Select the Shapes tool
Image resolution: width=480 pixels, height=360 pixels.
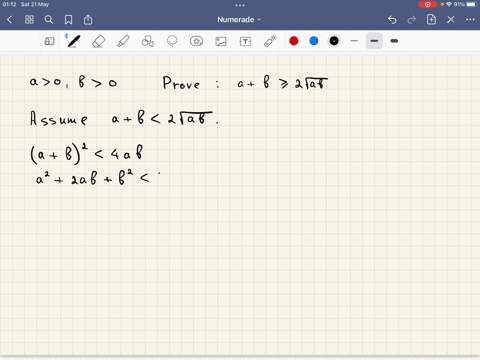click(148, 41)
